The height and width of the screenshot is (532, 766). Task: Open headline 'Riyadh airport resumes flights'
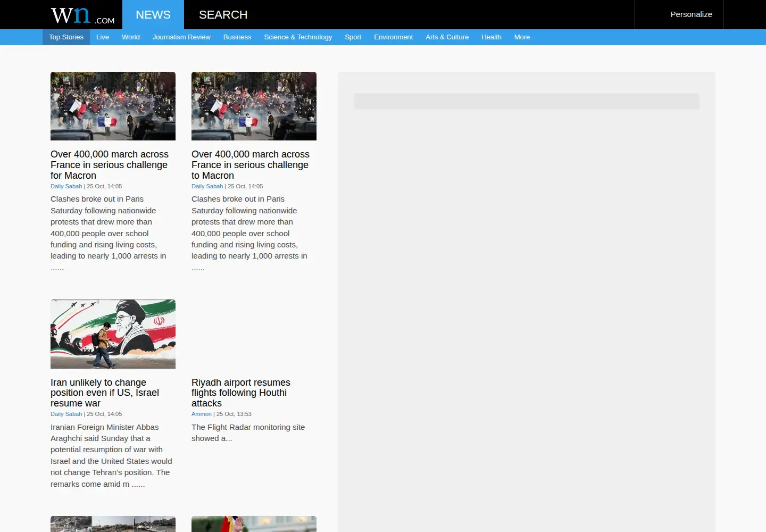click(x=241, y=393)
